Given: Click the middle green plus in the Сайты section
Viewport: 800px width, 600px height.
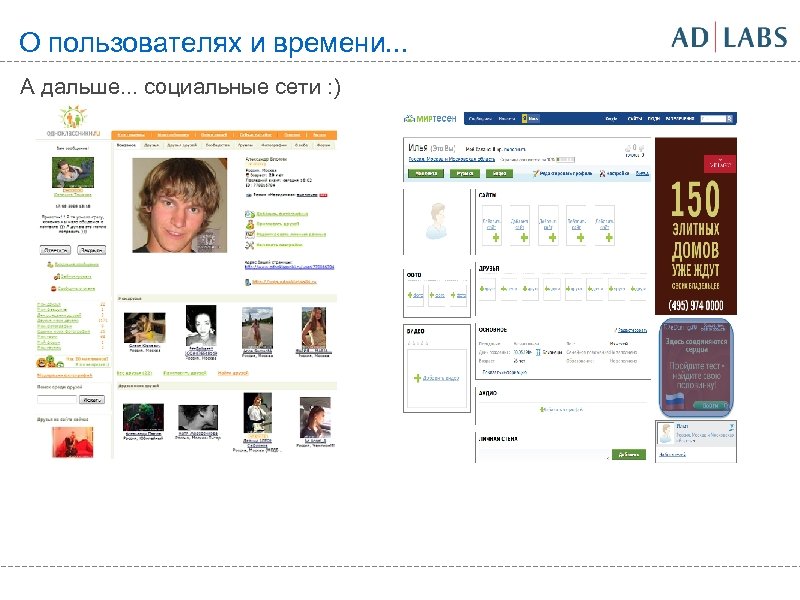Looking at the screenshot, I should (552, 238).
